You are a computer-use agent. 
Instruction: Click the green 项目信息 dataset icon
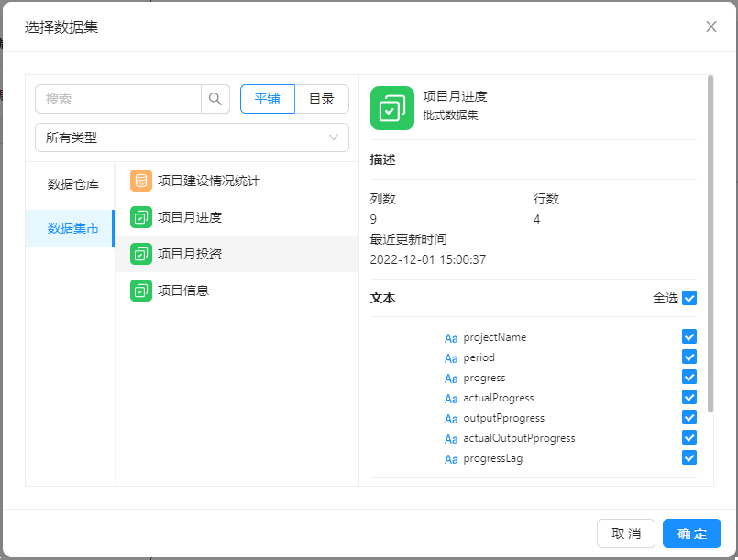[x=140, y=291]
